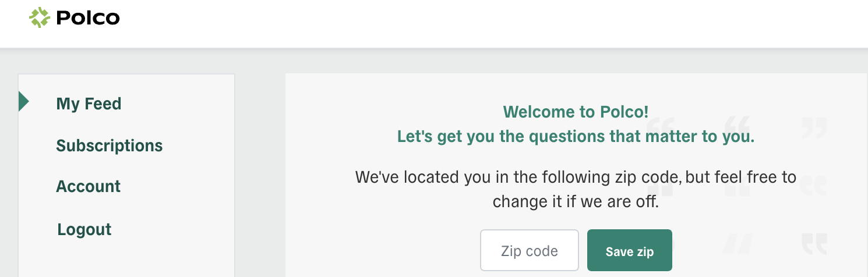Screen dimensions: 868x277
Task: Open the Account section
Action: (x=88, y=187)
